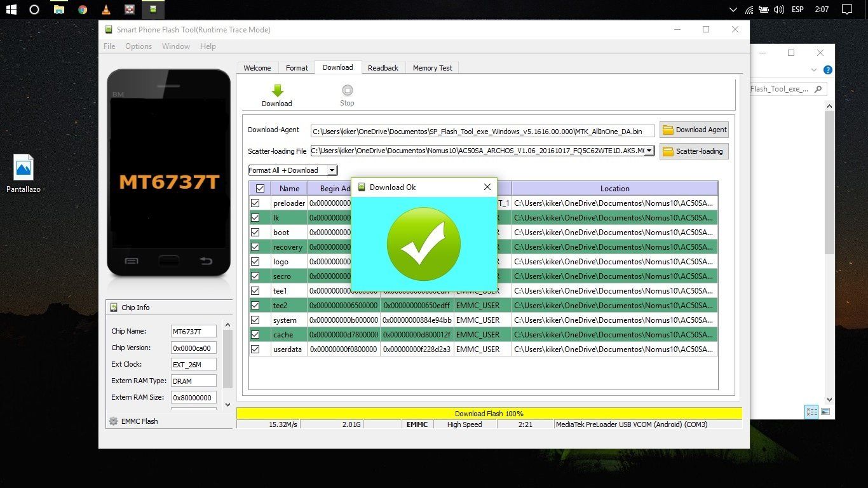Click the Location column header

click(614, 188)
